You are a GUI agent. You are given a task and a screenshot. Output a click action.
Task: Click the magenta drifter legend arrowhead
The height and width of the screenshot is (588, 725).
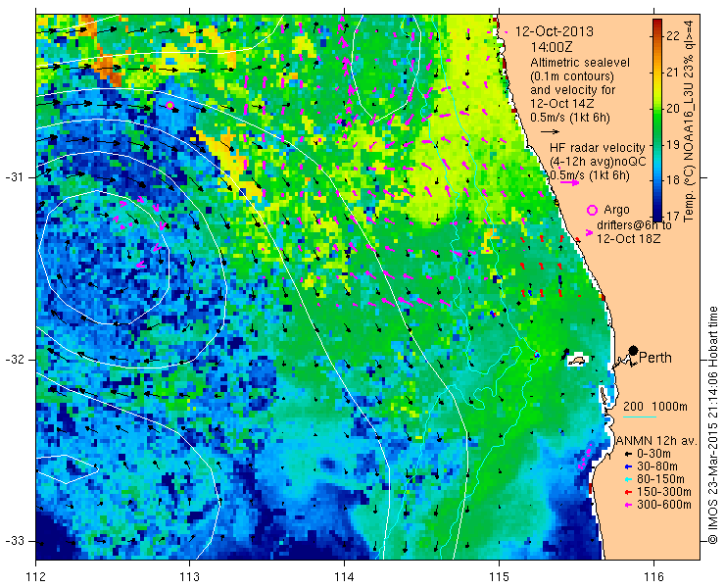coord(589,232)
